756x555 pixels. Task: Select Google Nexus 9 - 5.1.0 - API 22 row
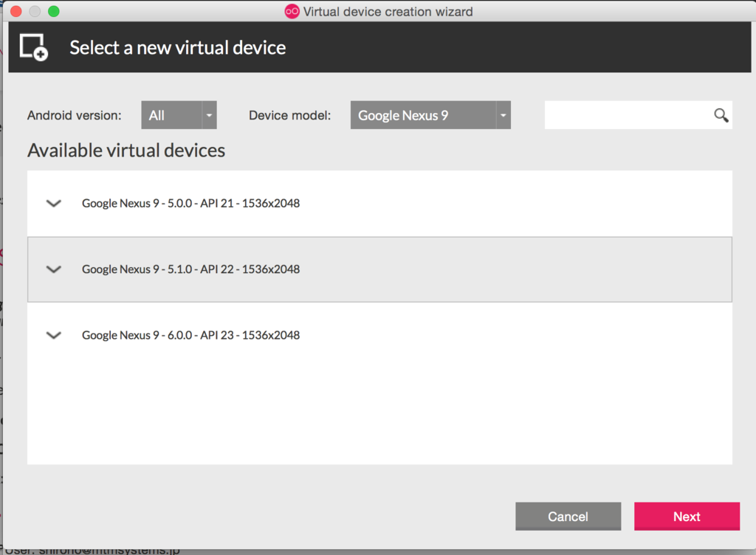pos(380,269)
